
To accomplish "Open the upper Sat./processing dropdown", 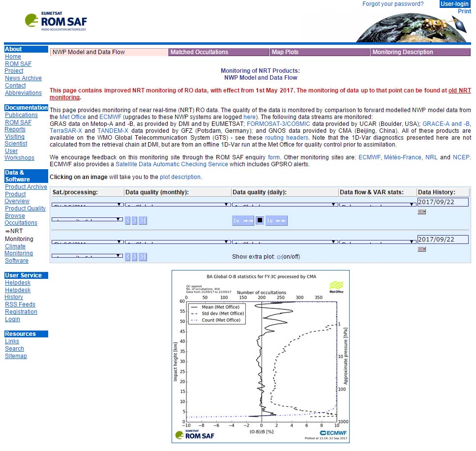I will [88, 205].
